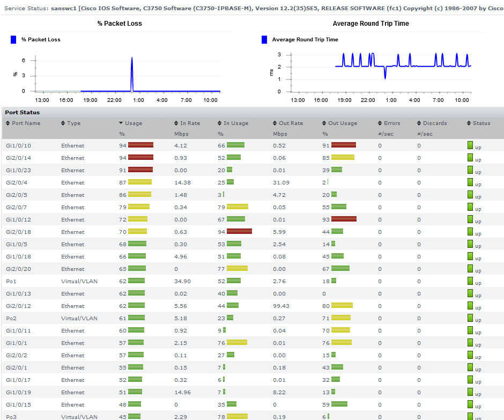This screenshot has height=420, width=504.
Task: Click green up status icon for Gi1/0/18
Action: (470, 256)
